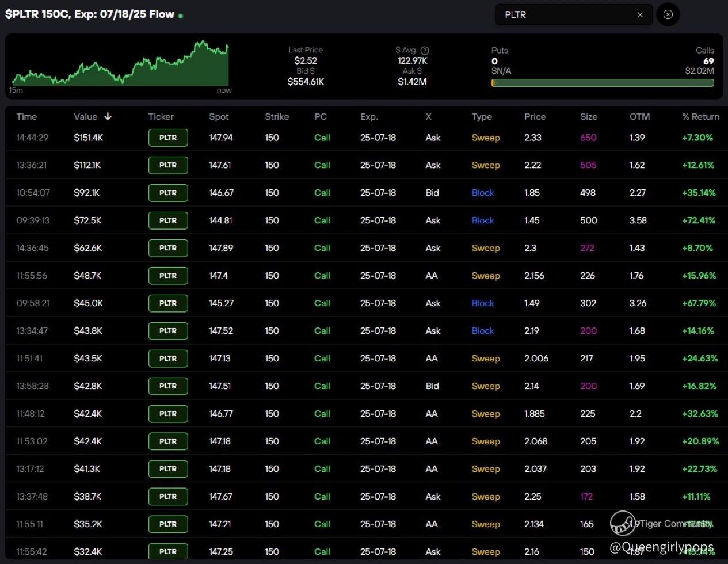This screenshot has height=564, width=728.
Task: Click PLTR ticker badge in 10:54:07 row
Action: 168,193
